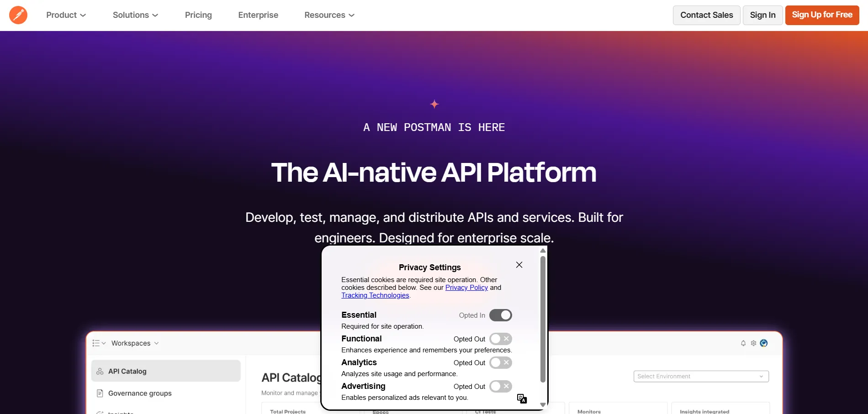
Task: Click 'Enhances experience and remembers your preferences.'
Action: 427,350
